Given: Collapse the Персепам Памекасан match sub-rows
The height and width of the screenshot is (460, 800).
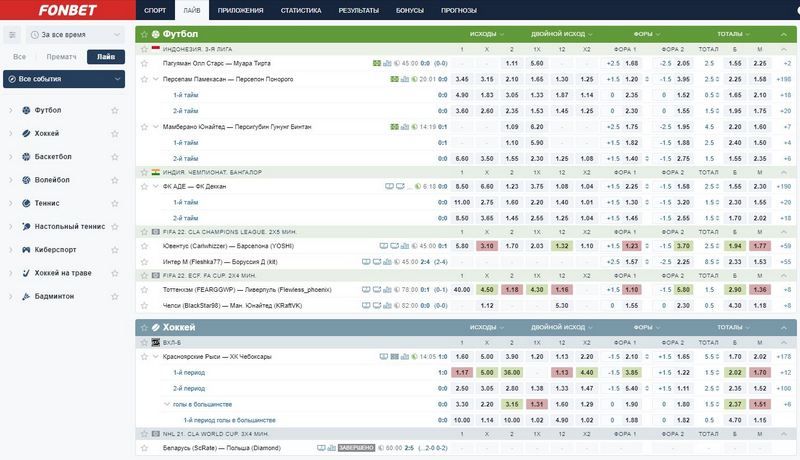Looking at the screenshot, I should 156,79.
